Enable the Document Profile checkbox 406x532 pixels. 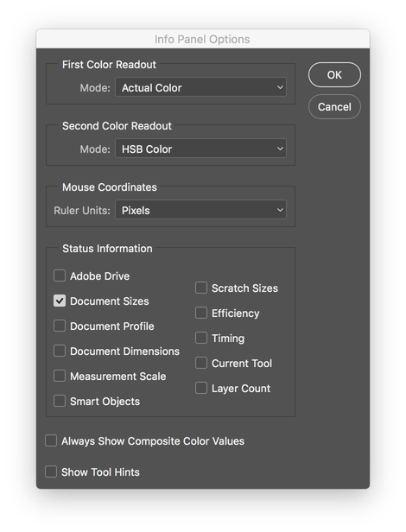pos(60,326)
